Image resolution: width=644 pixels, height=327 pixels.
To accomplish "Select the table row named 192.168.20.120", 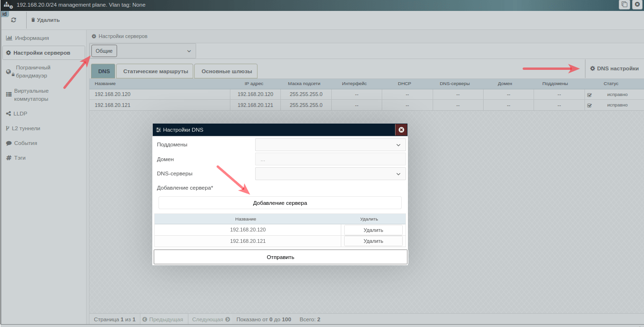I will coord(367,94).
